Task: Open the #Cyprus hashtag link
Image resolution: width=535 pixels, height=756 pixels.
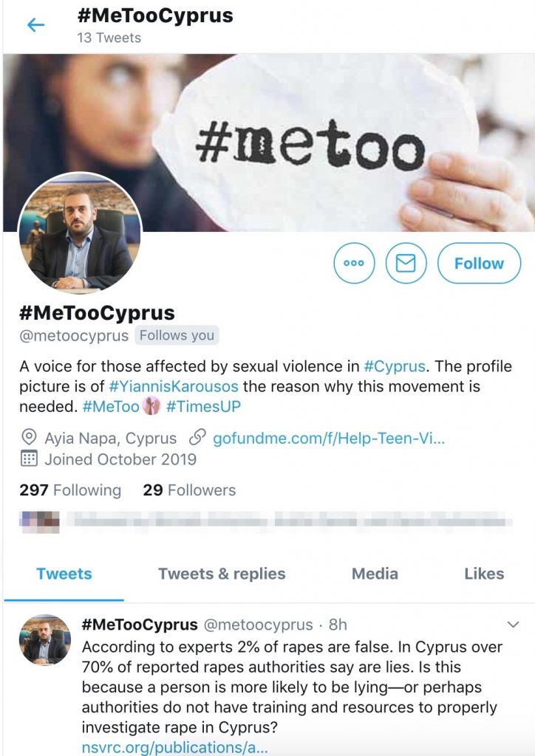Action: pyautogui.click(x=394, y=366)
